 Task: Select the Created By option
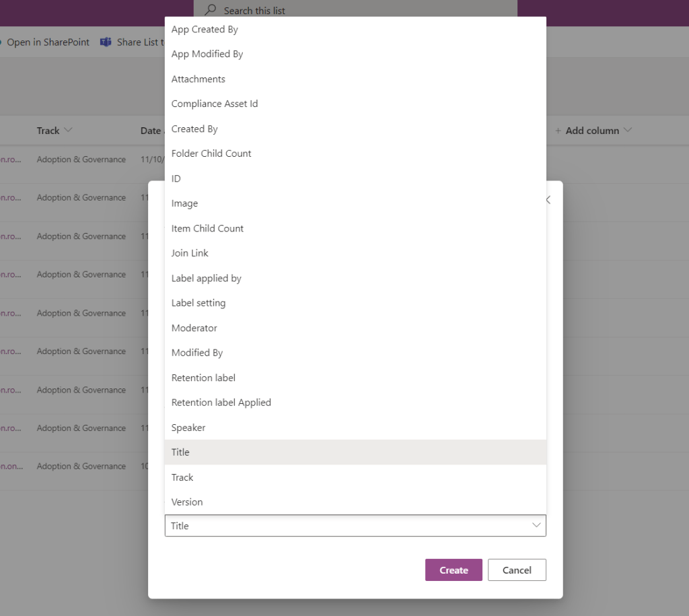coord(194,129)
